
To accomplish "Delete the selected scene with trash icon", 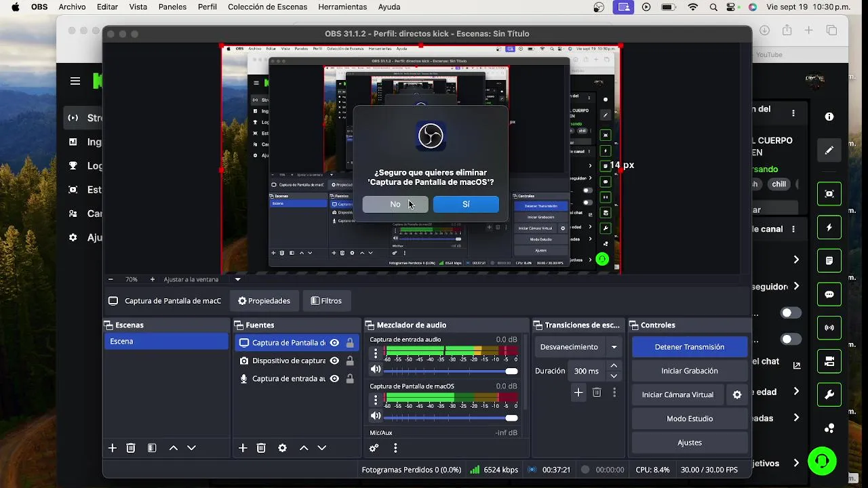I will click(131, 448).
